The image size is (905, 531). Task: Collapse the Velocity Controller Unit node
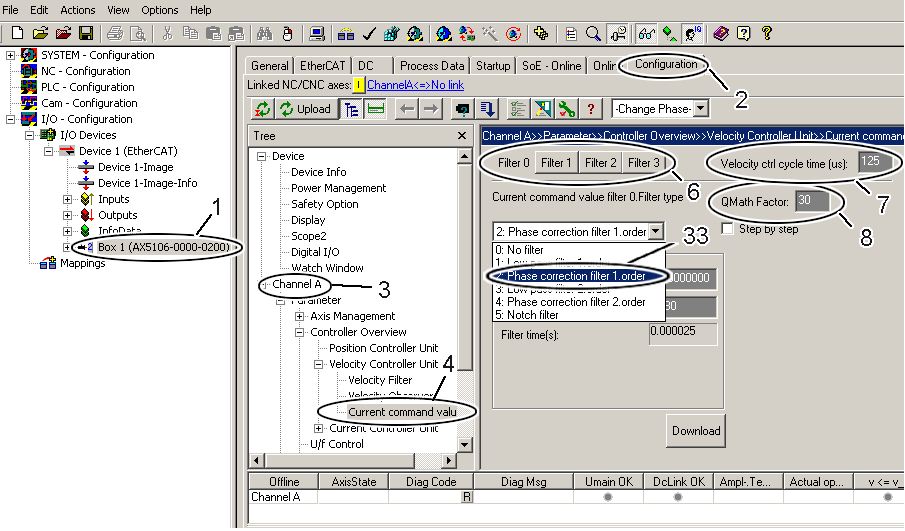pyautogui.click(x=319, y=364)
